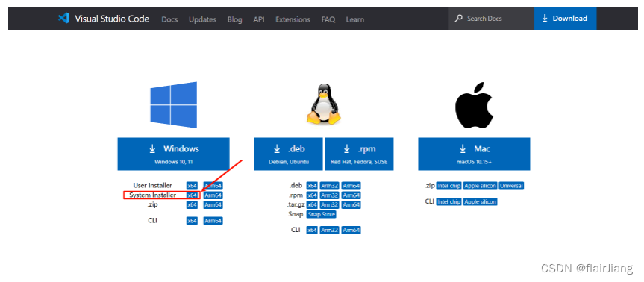Download Linux .deb Arm64 package
The image size is (644, 282).
[351, 186]
